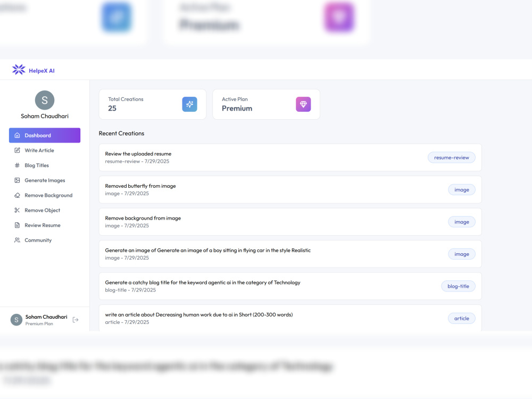The image size is (532, 399).
Task: Click the Generate Images picture icon
Action: coord(18,180)
